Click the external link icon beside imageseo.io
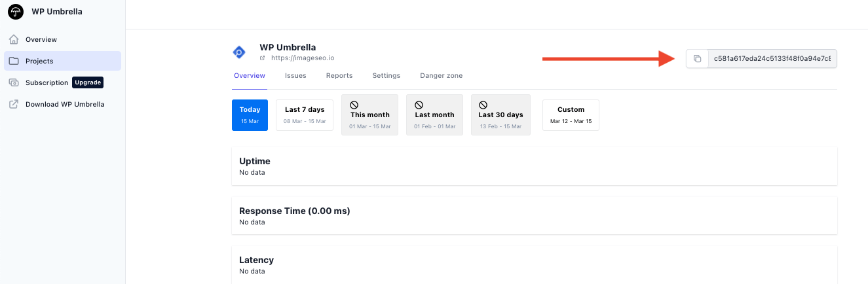The height and width of the screenshot is (284, 868). [263, 58]
